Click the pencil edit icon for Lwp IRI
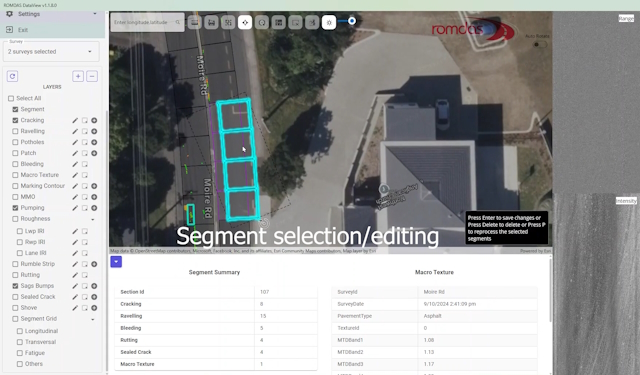This screenshot has height=375, width=640. (75, 231)
